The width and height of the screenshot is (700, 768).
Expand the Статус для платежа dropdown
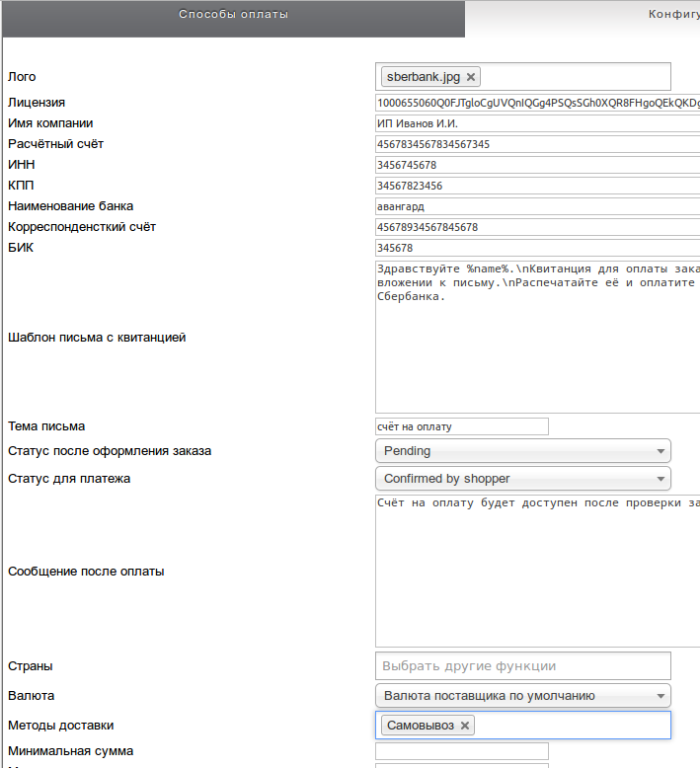pyautogui.click(x=522, y=479)
